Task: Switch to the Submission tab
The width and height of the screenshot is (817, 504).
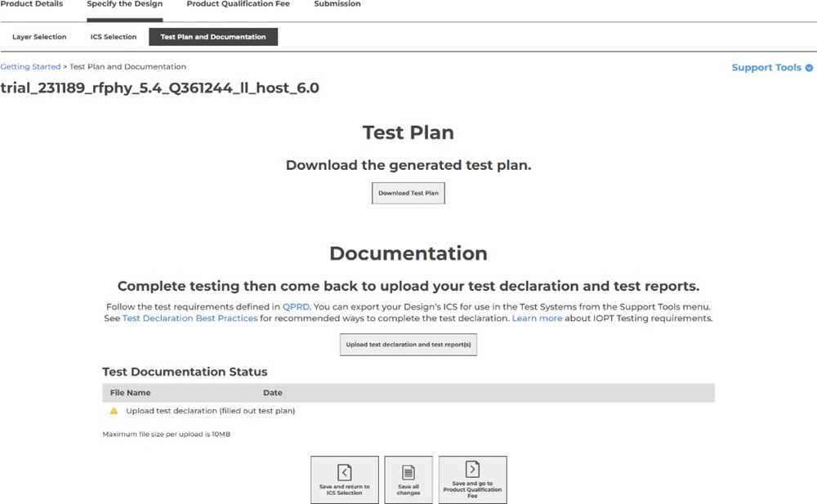Action: pyautogui.click(x=337, y=4)
